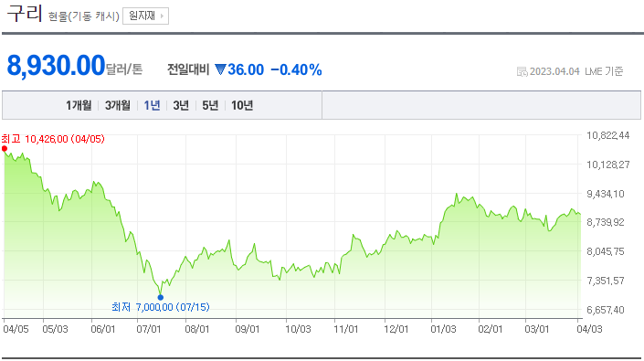This screenshot has height=361, width=644.
Task: Click the calendar icon beside 2023.04.04
Action: pos(522,72)
